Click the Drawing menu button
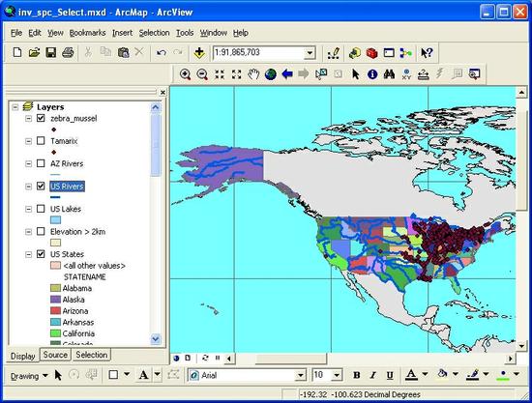Viewport: 532px width, 403px height. [x=28, y=376]
